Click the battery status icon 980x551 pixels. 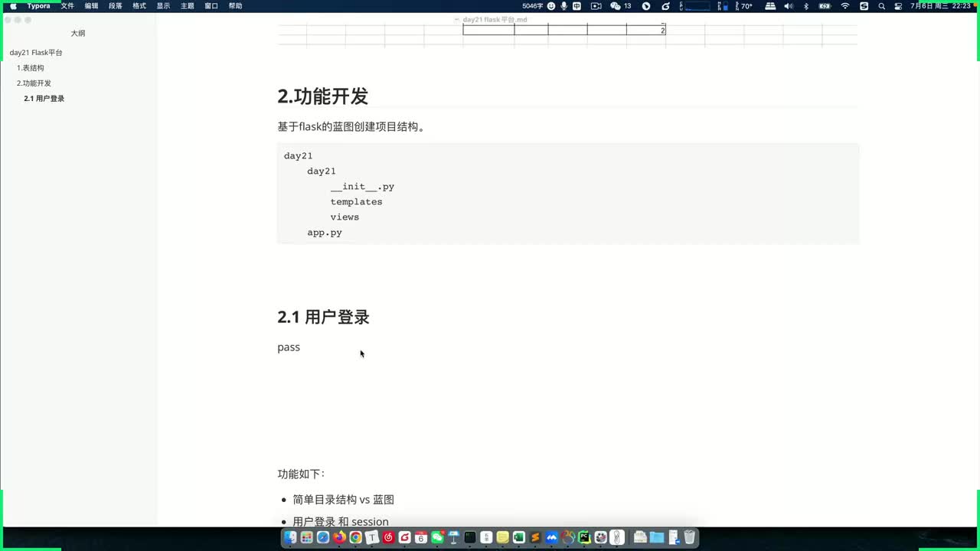click(825, 6)
